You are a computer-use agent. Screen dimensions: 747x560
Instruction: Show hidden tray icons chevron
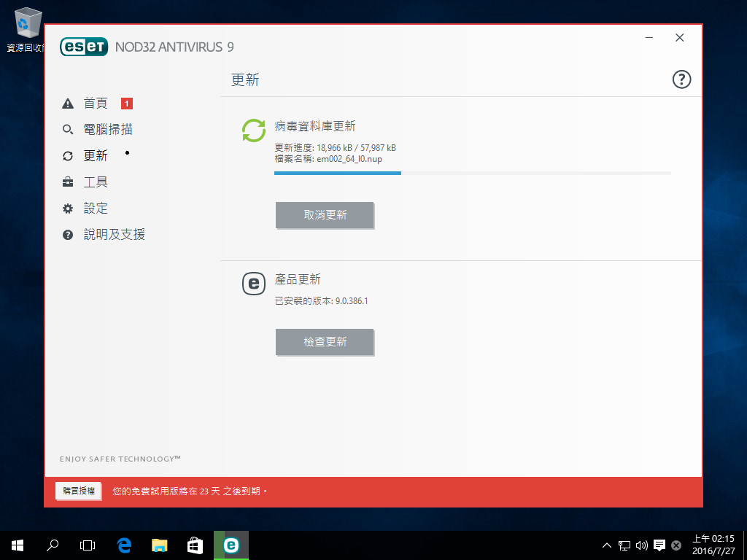[x=606, y=545]
